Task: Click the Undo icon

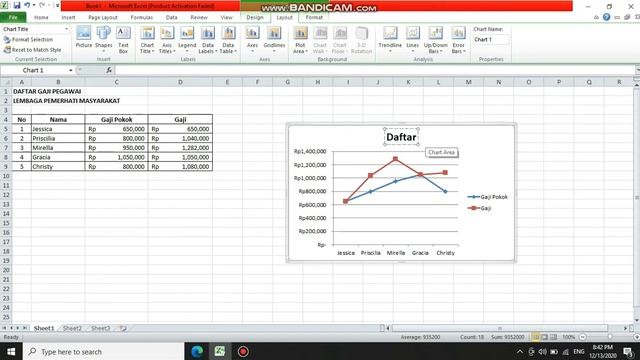Action: [x=27, y=5]
